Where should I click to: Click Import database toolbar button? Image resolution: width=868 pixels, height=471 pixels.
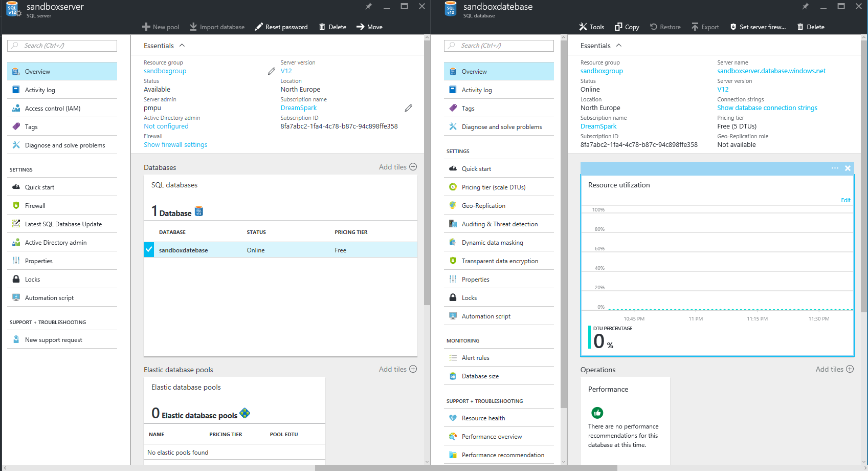tap(217, 27)
